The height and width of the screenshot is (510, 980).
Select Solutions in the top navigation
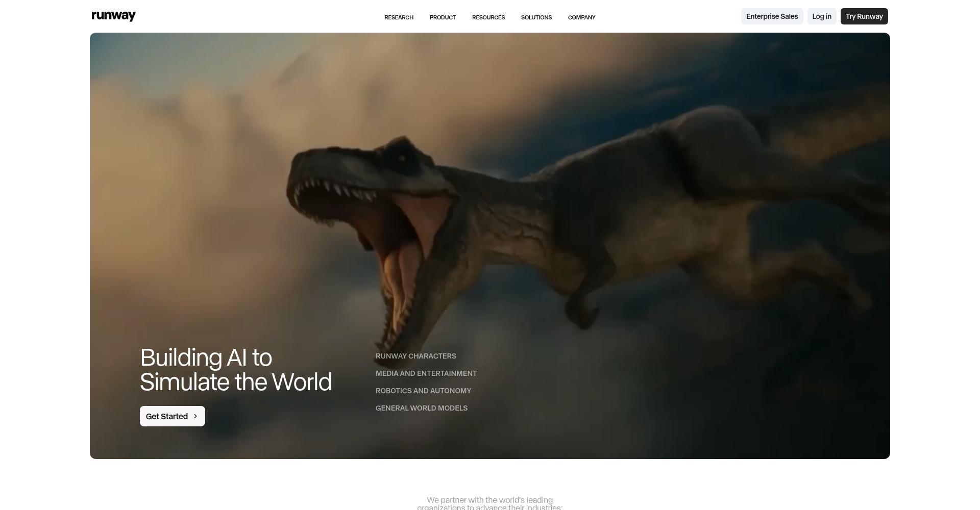tap(536, 17)
